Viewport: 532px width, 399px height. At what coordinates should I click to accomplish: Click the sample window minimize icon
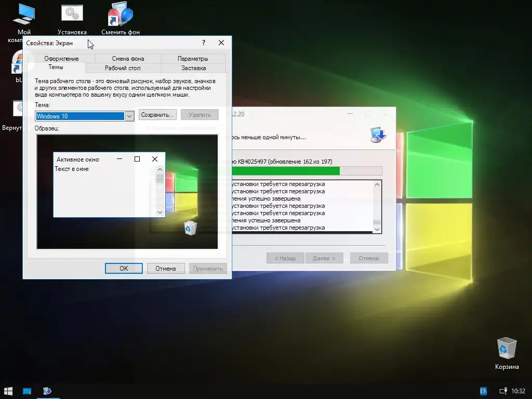[x=119, y=159]
